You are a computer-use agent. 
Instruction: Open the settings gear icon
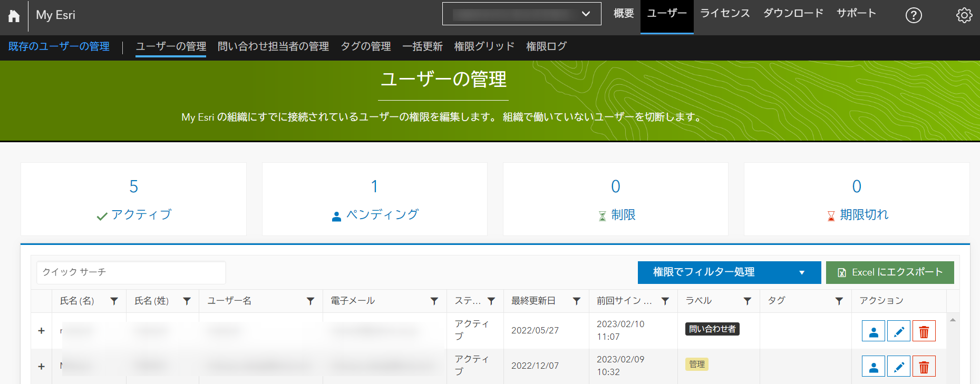click(x=964, y=15)
